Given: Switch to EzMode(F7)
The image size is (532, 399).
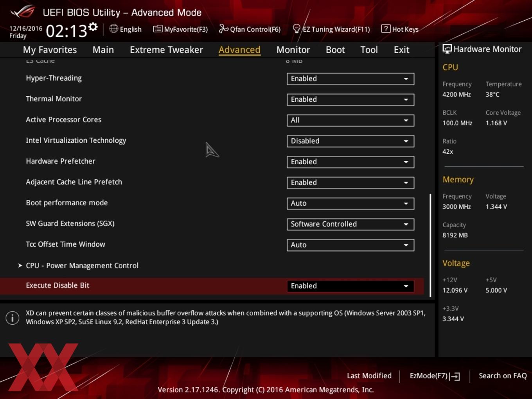Looking at the screenshot, I should [435, 376].
